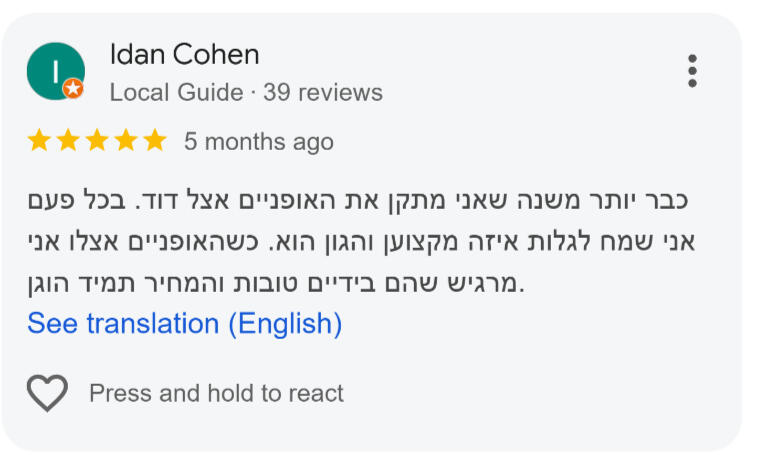This screenshot has width=758, height=455.
Task: Click Press and hold to react text
Action: pos(217,393)
